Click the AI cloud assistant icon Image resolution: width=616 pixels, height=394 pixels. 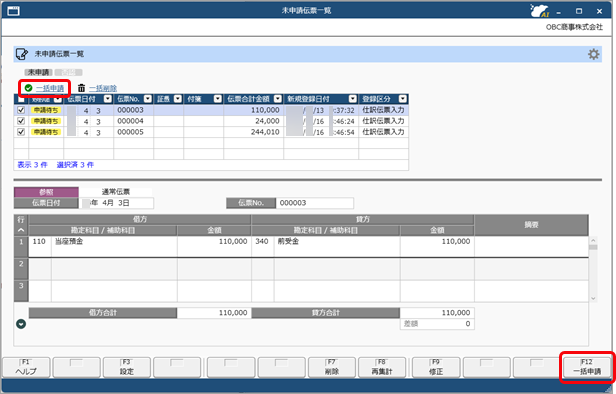[x=540, y=11]
